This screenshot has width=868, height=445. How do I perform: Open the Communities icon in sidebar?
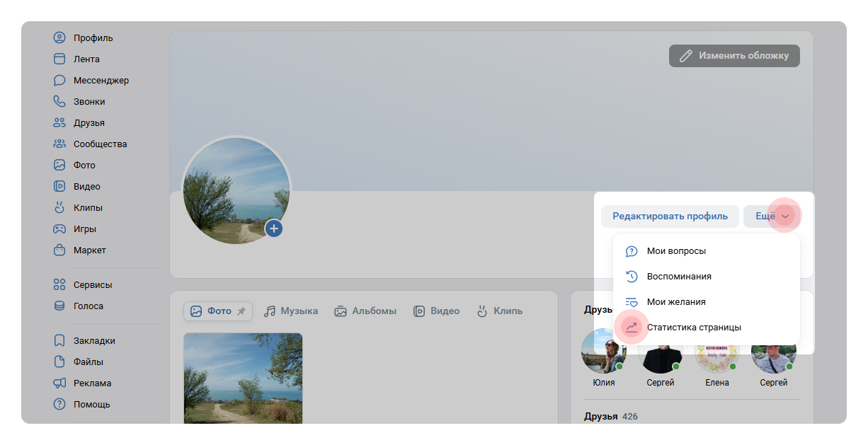click(59, 144)
